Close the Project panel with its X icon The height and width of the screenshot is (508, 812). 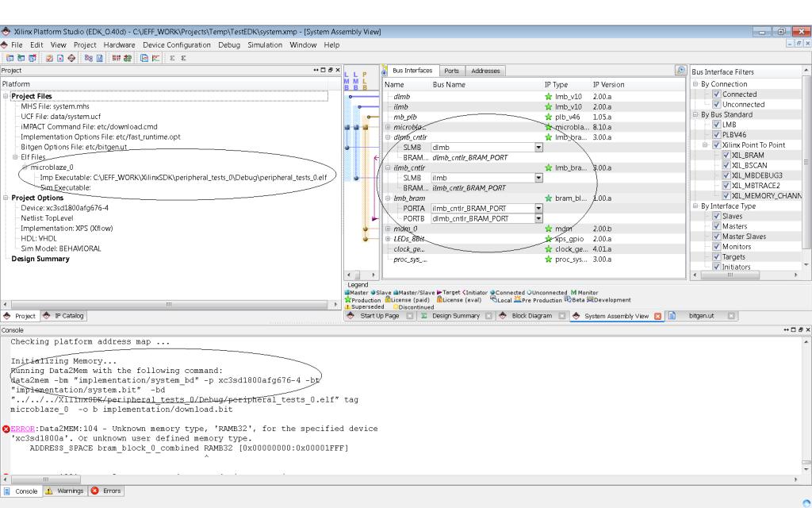pyautogui.click(x=337, y=71)
